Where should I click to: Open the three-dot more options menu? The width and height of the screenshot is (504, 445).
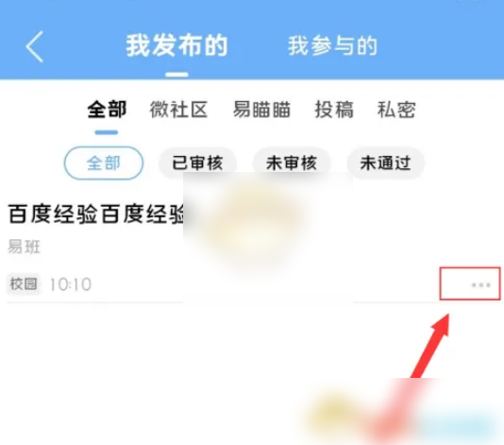point(480,284)
